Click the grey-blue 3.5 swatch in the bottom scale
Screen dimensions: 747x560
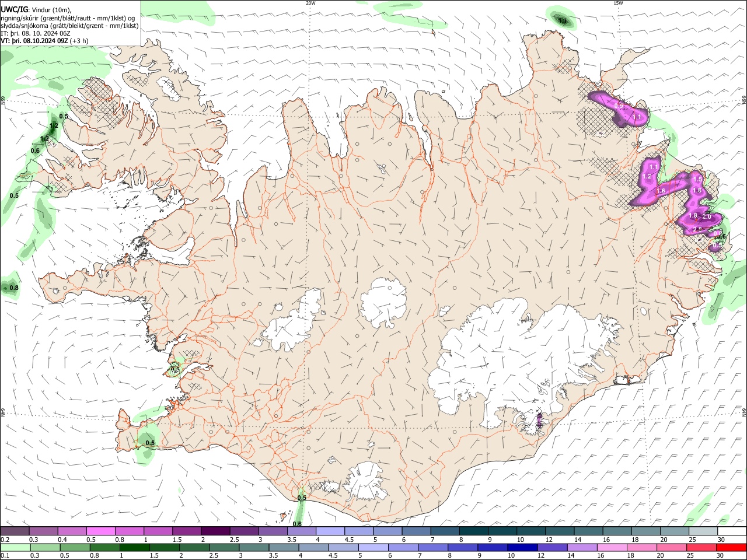tap(284, 547)
